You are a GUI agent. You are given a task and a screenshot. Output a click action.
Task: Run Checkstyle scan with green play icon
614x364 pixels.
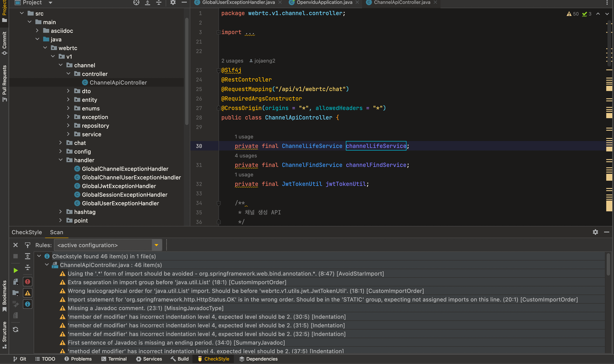tap(16, 270)
